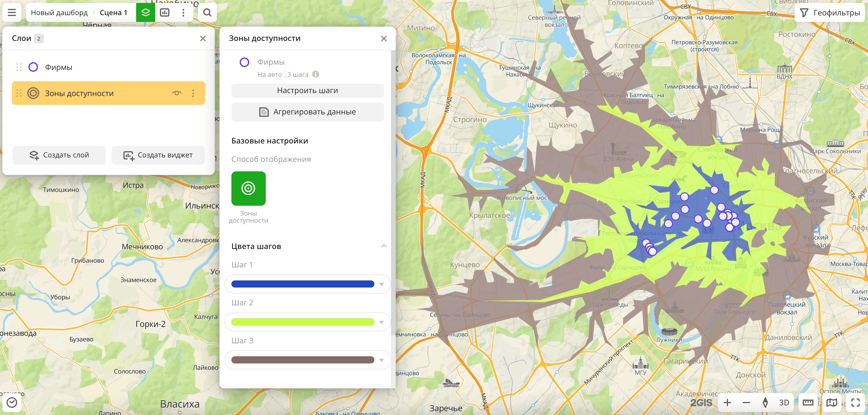Open the widgets chart icon
Screen dimensions: 868x415
[164, 12]
